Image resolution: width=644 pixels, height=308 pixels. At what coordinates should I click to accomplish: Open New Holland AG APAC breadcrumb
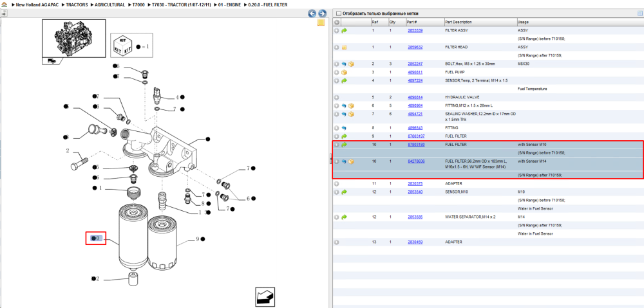(37, 5)
